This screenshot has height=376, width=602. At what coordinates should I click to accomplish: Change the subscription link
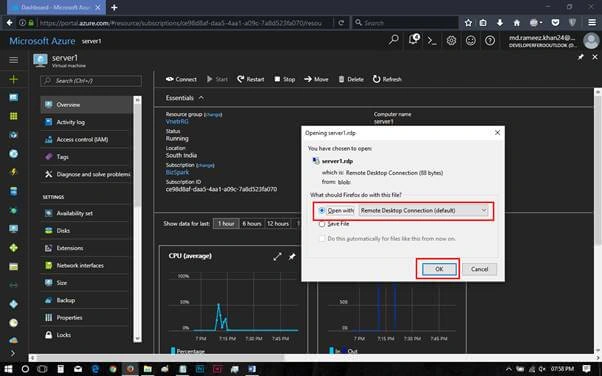point(205,165)
